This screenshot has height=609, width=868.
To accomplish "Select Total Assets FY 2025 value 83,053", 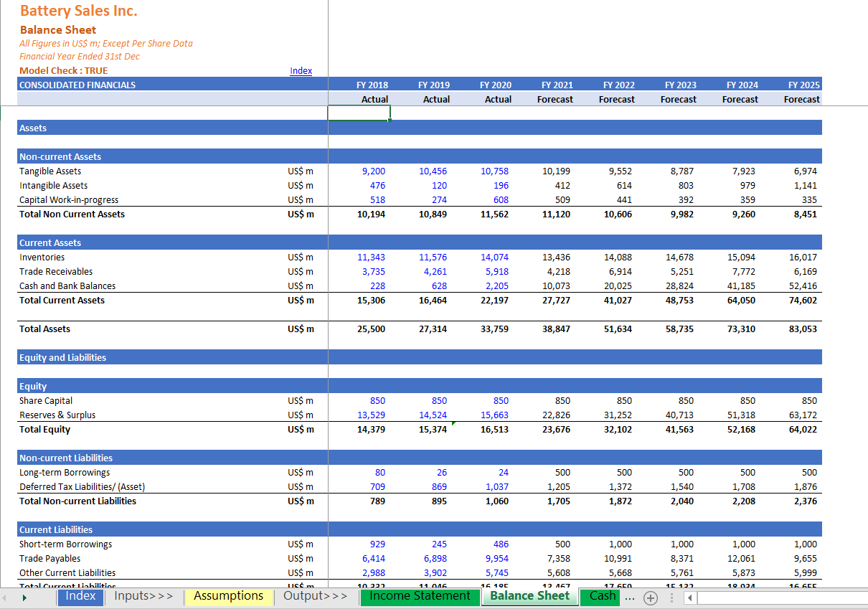I will tap(802, 329).
